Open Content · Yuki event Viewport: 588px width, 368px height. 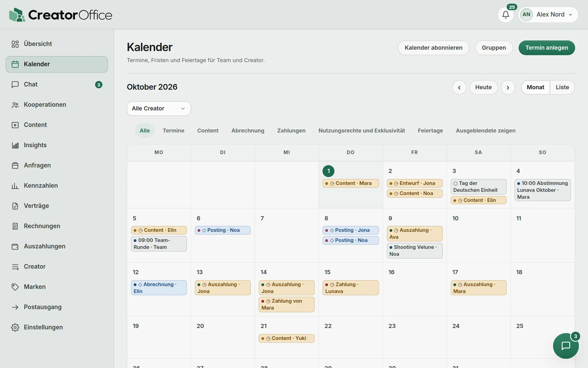tap(286, 338)
